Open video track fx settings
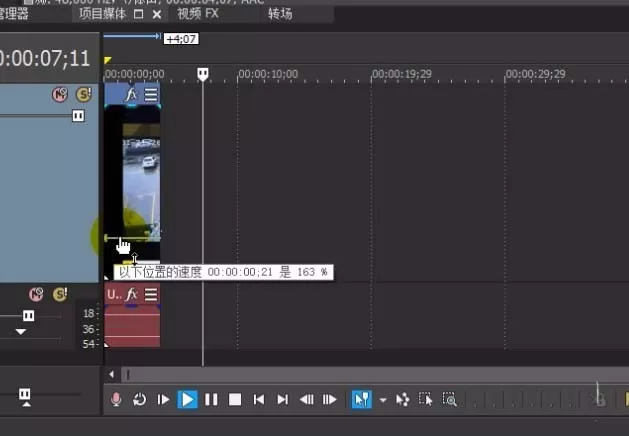The image size is (629, 436). tap(131, 95)
